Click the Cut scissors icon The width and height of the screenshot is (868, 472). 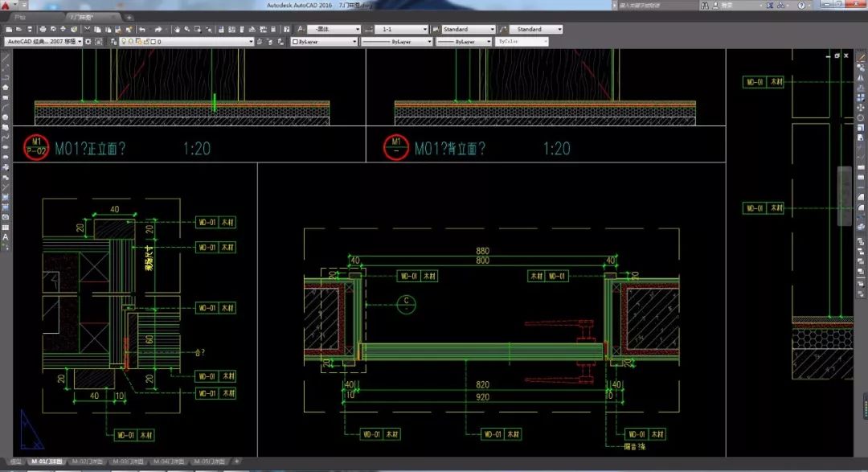85,30
